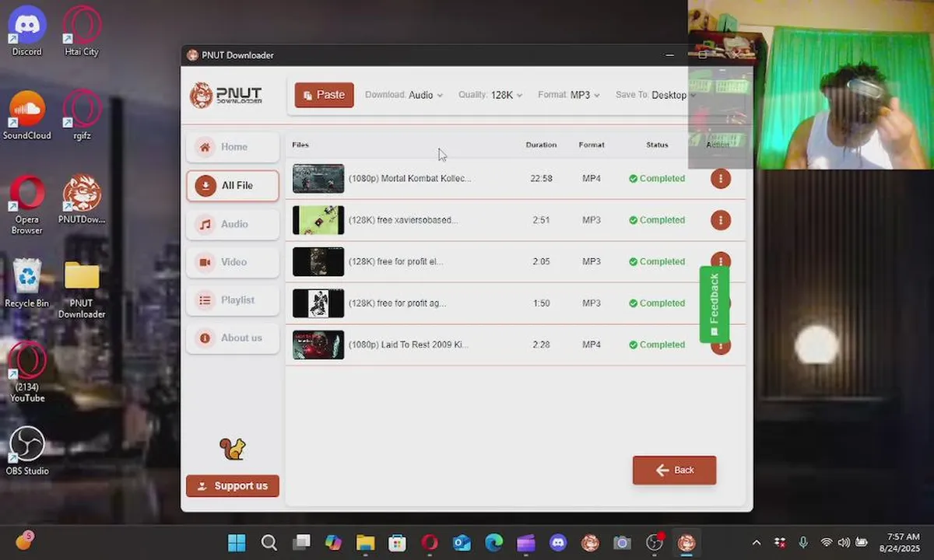Open Copilot from the taskbar

click(x=333, y=543)
